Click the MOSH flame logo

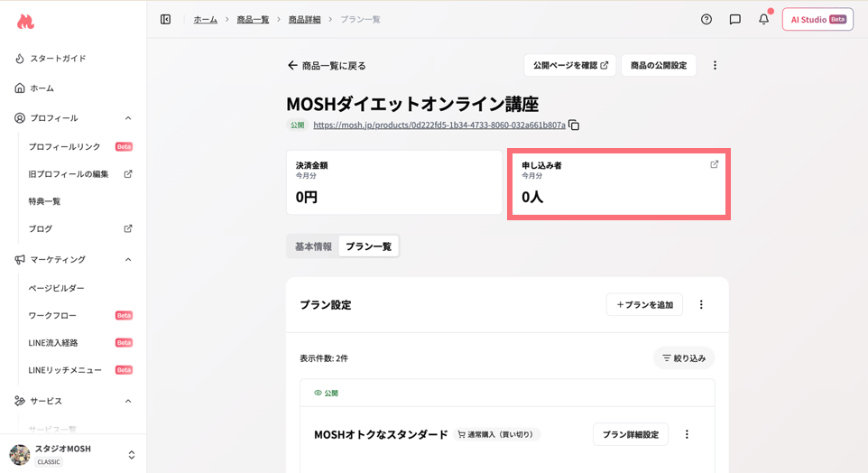tap(25, 22)
